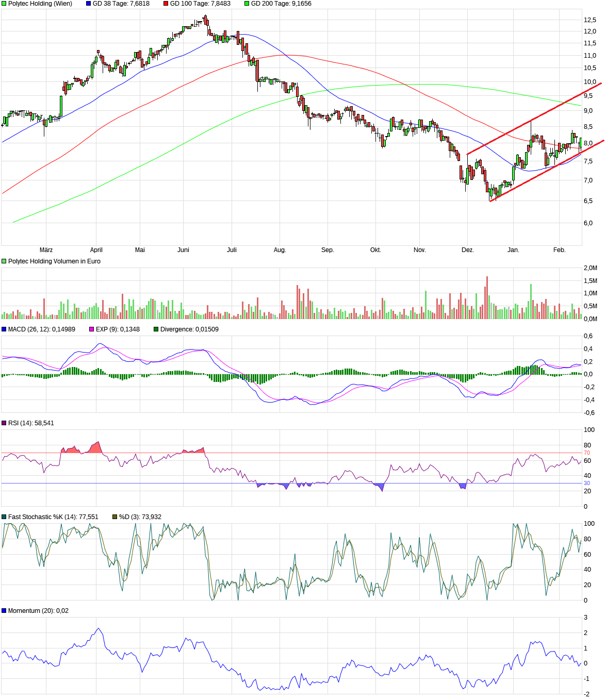This screenshot has height=700, width=606.
Task: Click the 'Jan.' month axis label
Action: [513, 250]
